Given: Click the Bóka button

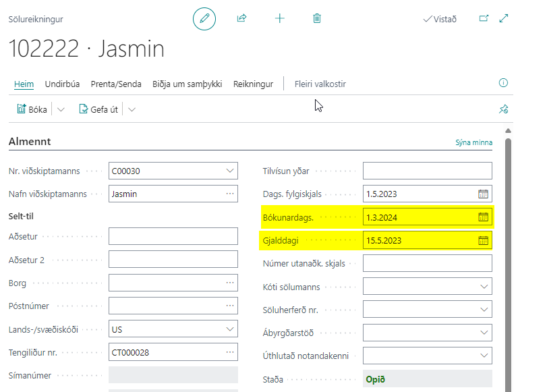Looking at the screenshot, I should tap(32, 109).
